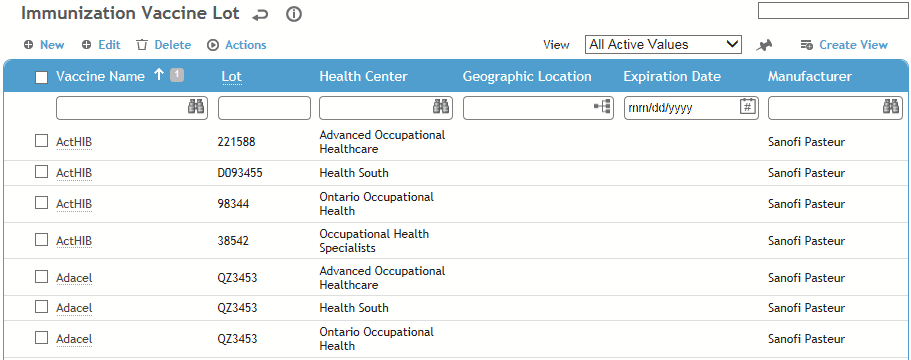The height and width of the screenshot is (360, 911).
Task: Click the Delete trash icon
Action: [x=142, y=45]
